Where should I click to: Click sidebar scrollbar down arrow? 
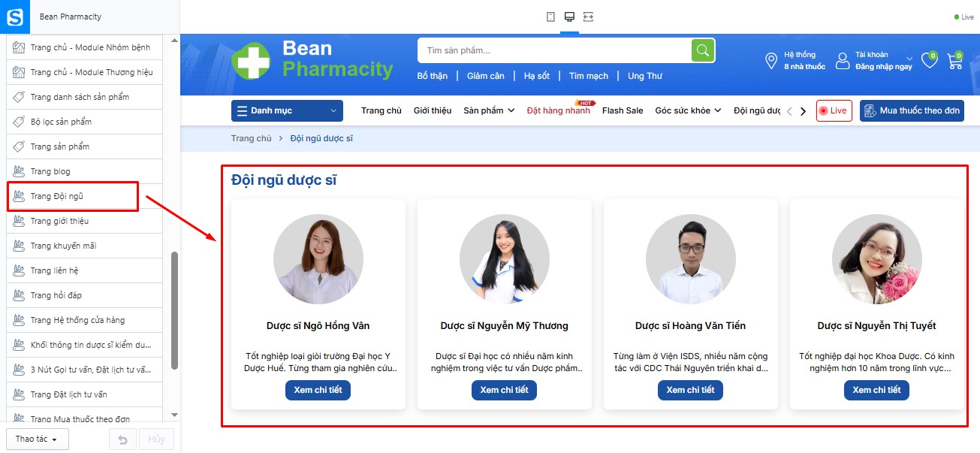[x=175, y=415]
